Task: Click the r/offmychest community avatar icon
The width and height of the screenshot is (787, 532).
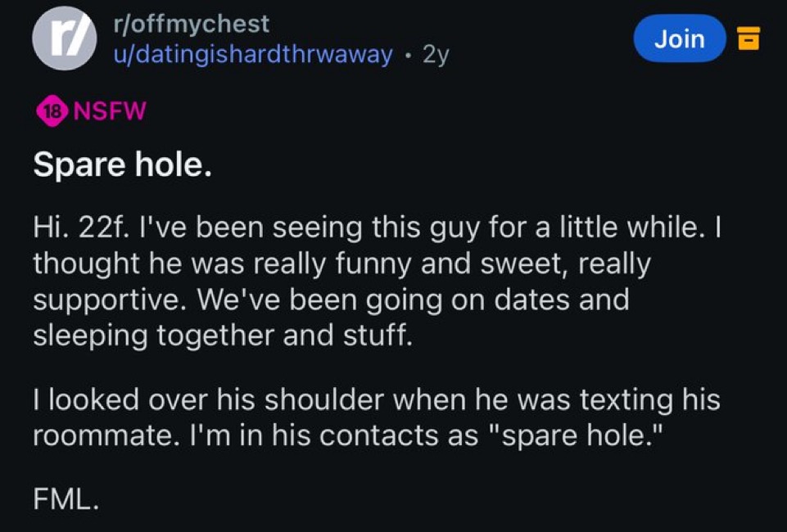Action: coord(65,38)
